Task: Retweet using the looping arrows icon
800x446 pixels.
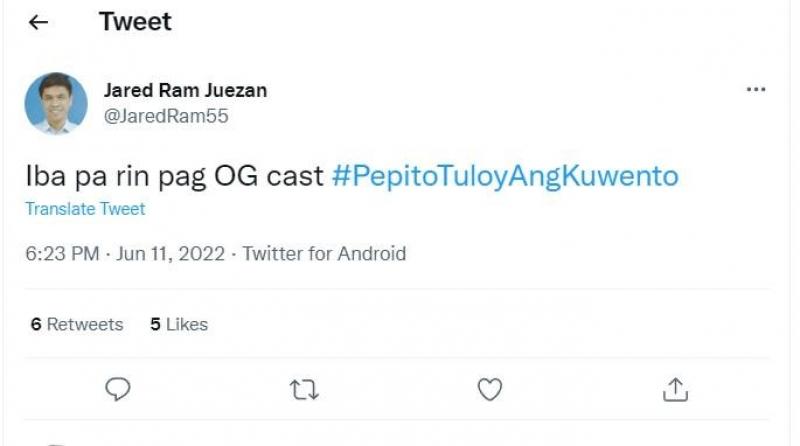Action: 303,389
